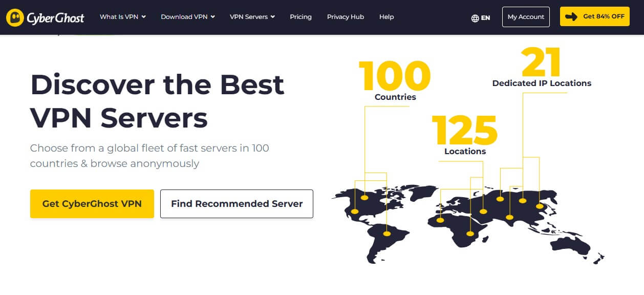Open the Help page
Viewport: 644px width, 295px height.
387,17
